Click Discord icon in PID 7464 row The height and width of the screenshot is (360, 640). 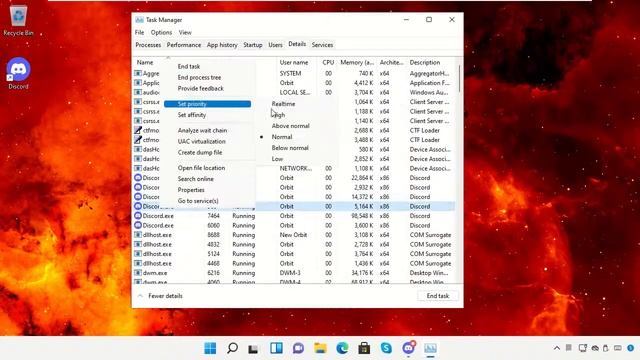(x=138, y=216)
